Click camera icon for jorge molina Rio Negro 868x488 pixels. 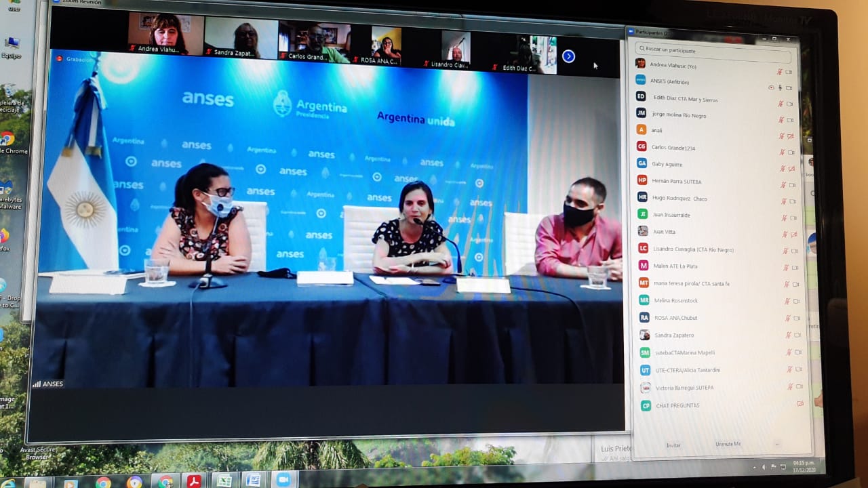[790, 120]
